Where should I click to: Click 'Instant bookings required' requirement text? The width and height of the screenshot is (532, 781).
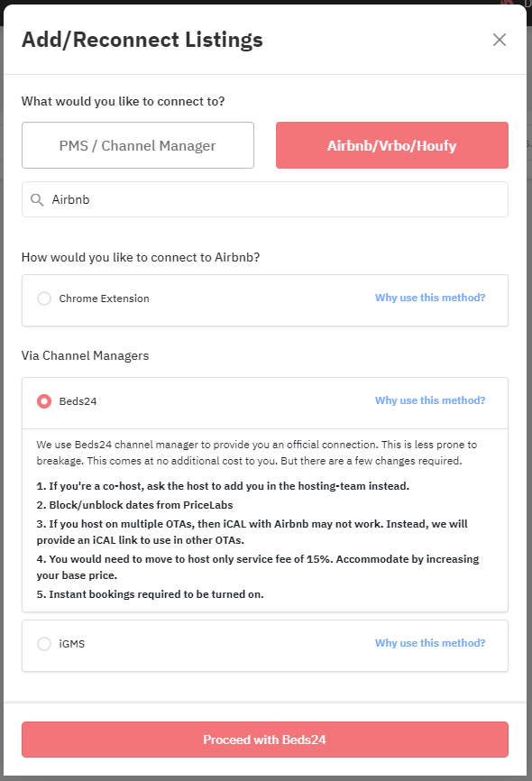(x=150, y=594)
